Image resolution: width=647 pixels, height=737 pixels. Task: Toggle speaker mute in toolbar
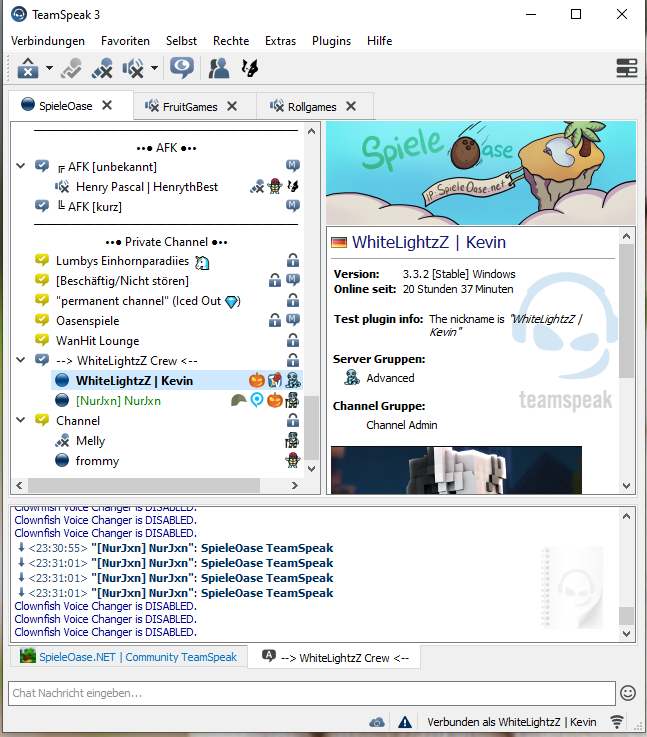133,69
